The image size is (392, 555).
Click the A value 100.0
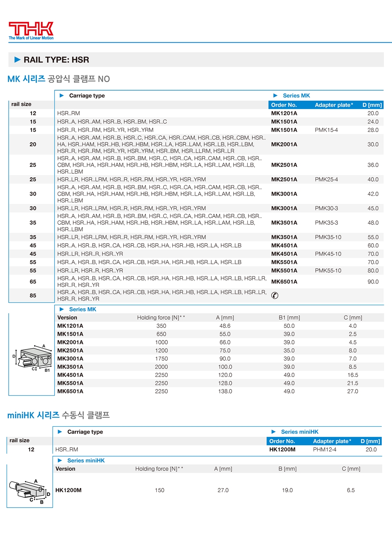225,367
